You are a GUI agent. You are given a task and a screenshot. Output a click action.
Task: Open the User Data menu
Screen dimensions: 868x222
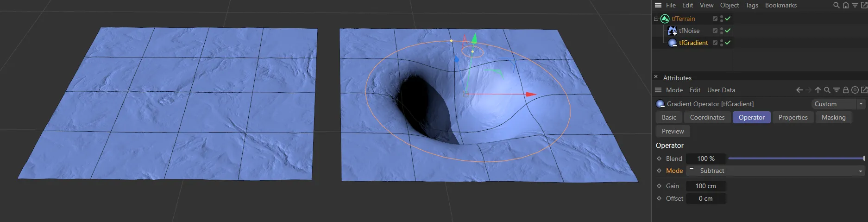721,90
